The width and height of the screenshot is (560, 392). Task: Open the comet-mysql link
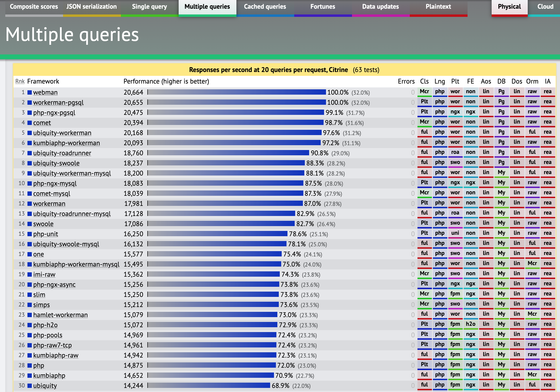(52, 194)
